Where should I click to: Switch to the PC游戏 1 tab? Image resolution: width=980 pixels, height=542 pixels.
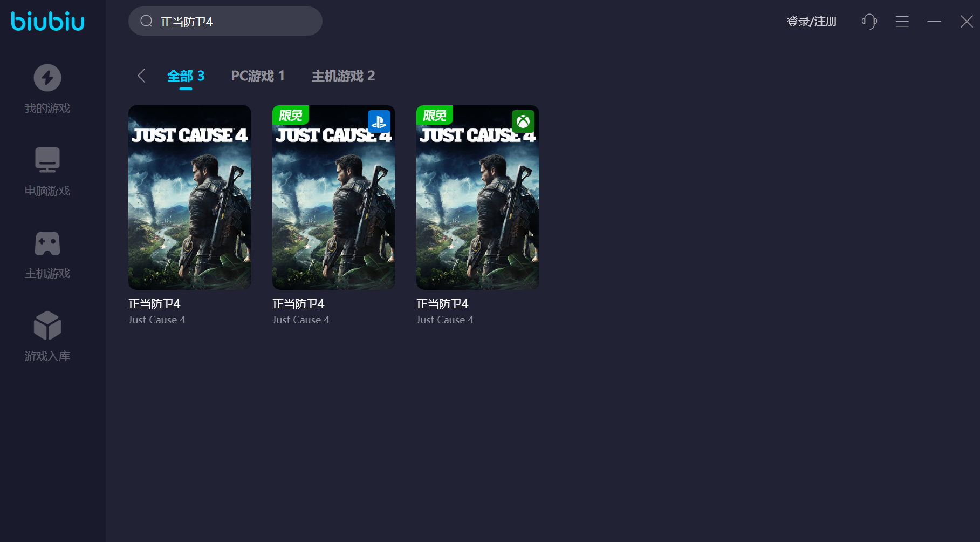pos(258,76)
